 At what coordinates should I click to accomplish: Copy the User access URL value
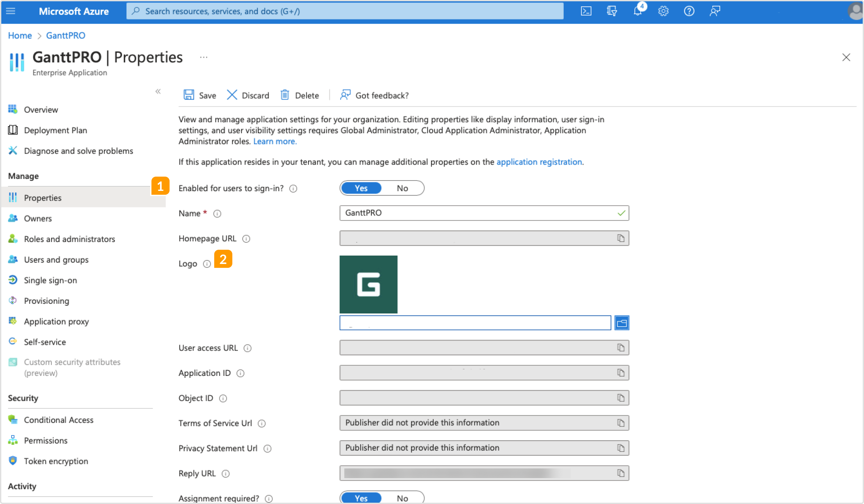[621, 348]
